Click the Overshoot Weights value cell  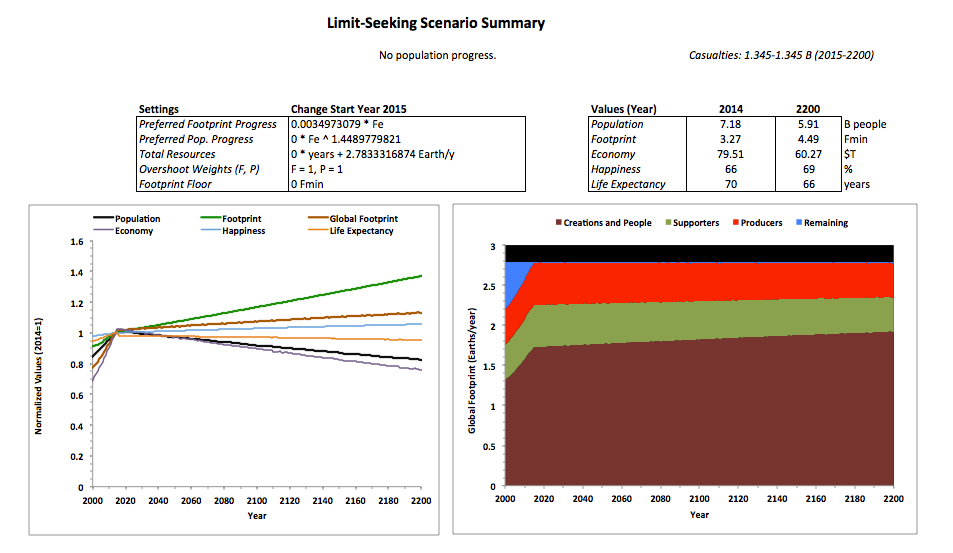pos(406,169)
